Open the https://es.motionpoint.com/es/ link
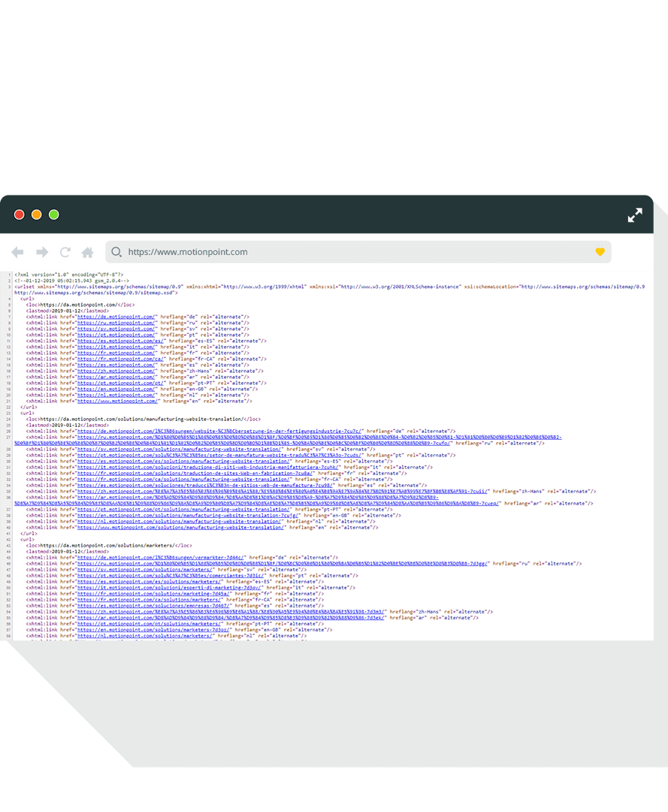 [x=120, y=341]
